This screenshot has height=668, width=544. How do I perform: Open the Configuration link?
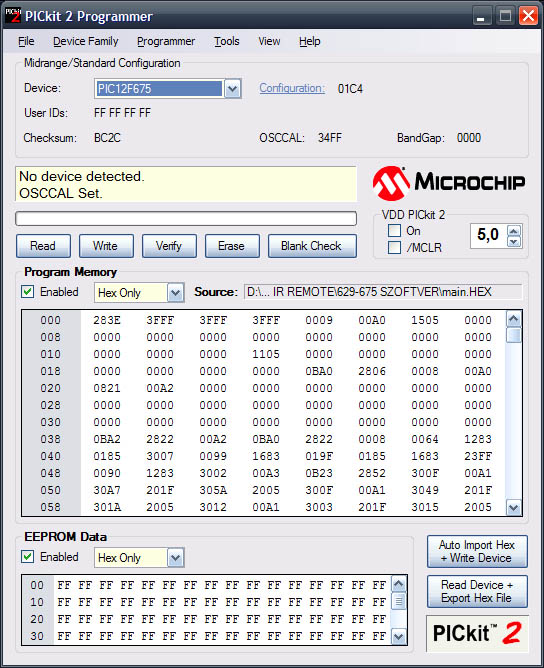tap(292, 88)
